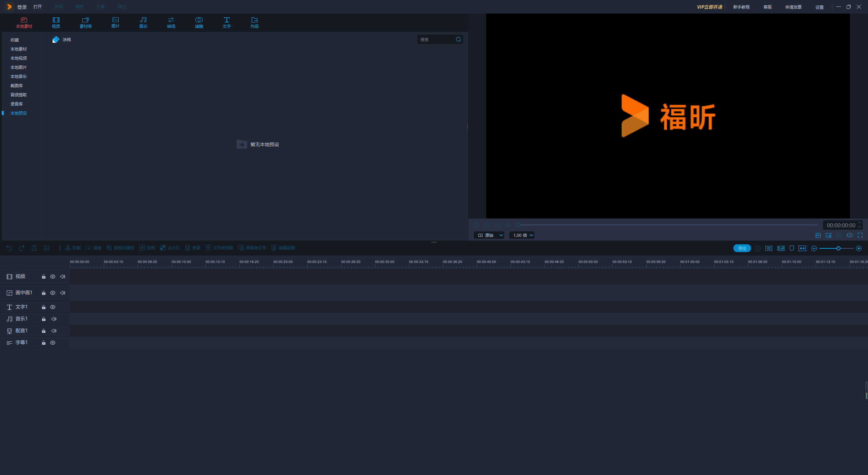Click the split-compare icon beside 导出
Image resolution: width=868 pixels, height=475 pixels.
click(769, 248)
